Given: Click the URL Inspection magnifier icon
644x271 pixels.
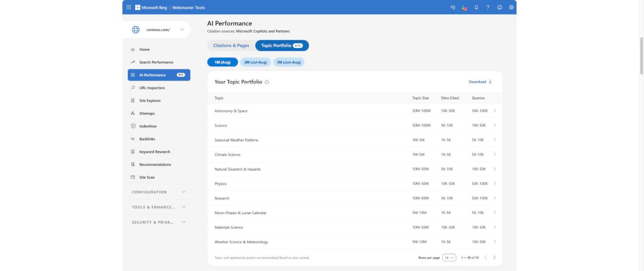Looking at the screenshot, I should 133,88.
